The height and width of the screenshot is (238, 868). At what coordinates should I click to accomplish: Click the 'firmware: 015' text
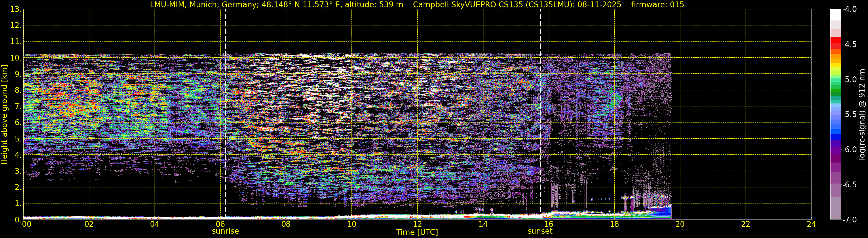tap(657, 4)
